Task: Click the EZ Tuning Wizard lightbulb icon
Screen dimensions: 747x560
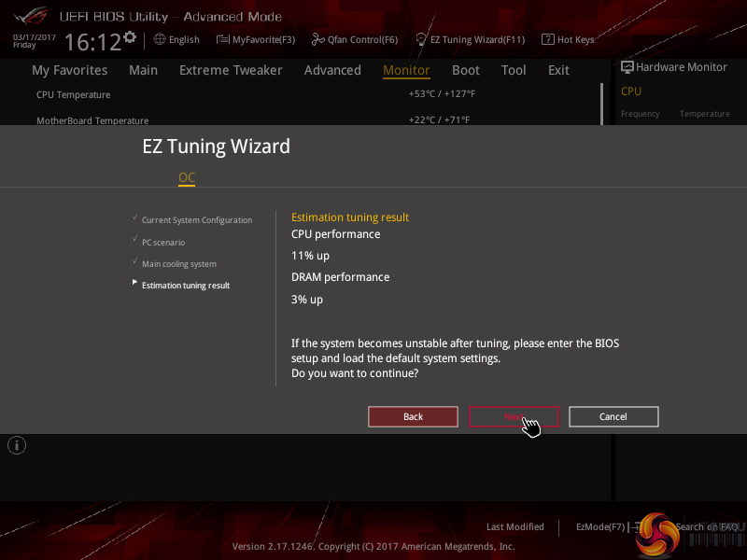Action: (421, 39)
